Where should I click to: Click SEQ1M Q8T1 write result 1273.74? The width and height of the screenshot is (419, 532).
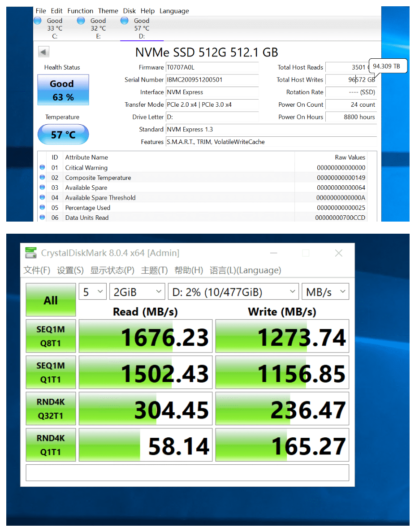tap(282, 336)
